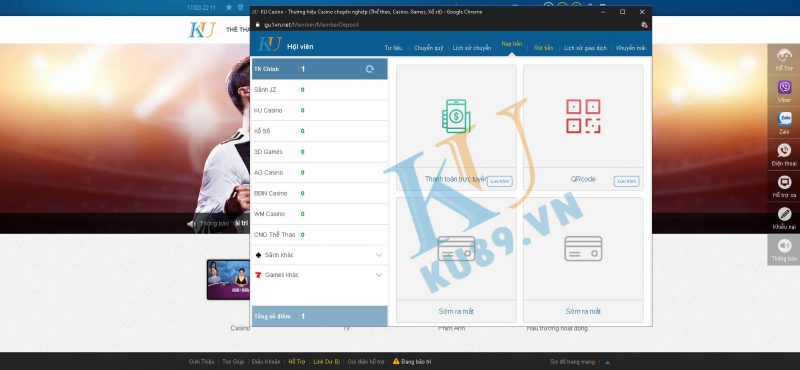Expand the Sảnh khác section
Viewport: 800px width, 370px height.
coord(379,255)
